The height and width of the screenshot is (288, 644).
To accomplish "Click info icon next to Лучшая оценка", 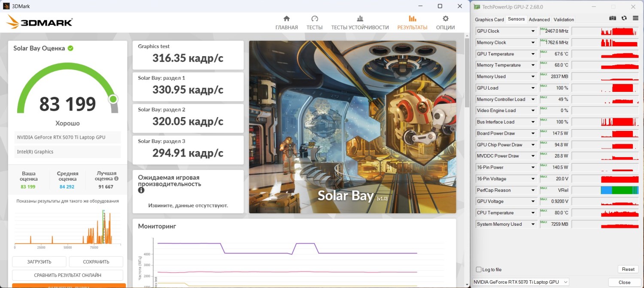I will pyautogui.click(x=116, y=179).
